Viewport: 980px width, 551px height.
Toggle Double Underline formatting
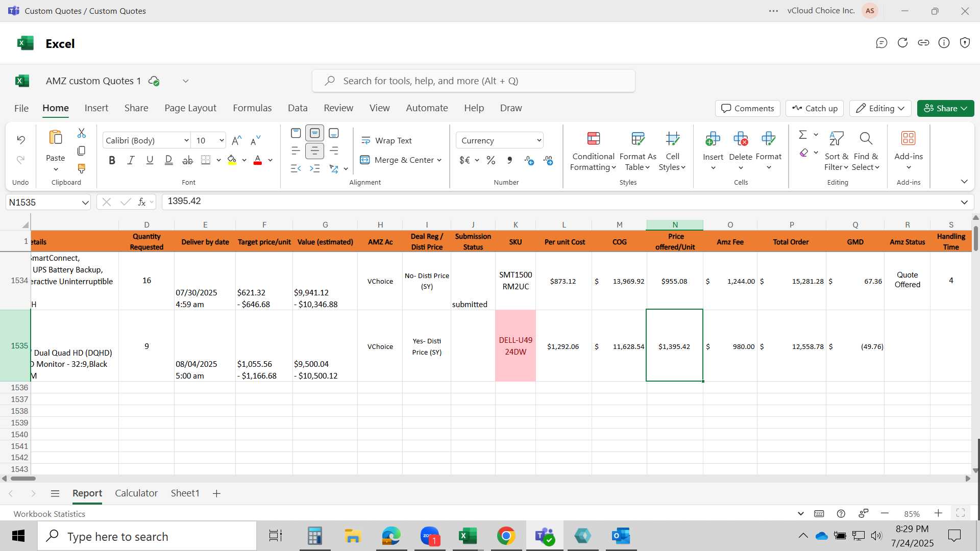[x=168, y=160]
